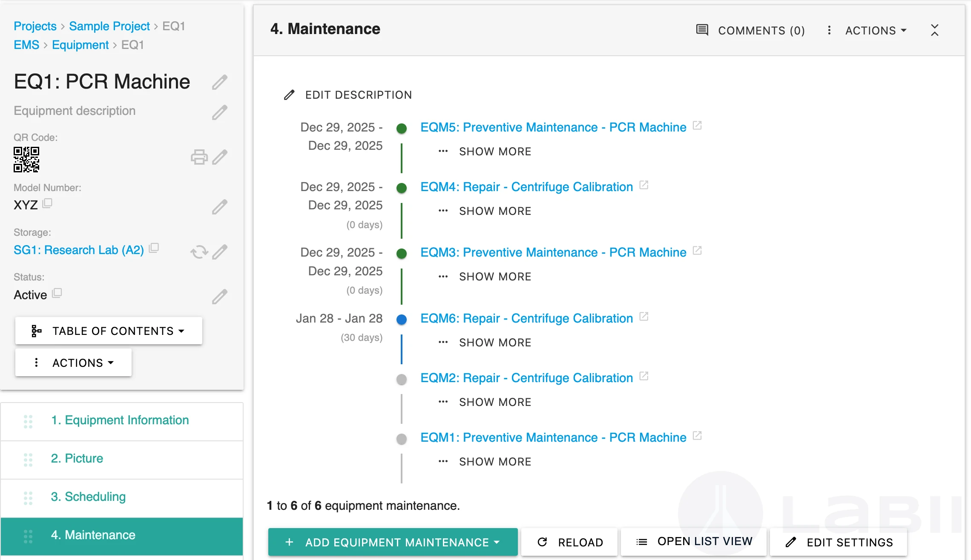Viewport: 971px width, 560px height.
Task: Expand Show More under EQM4 Repair
Action: [x=494, y=211]
